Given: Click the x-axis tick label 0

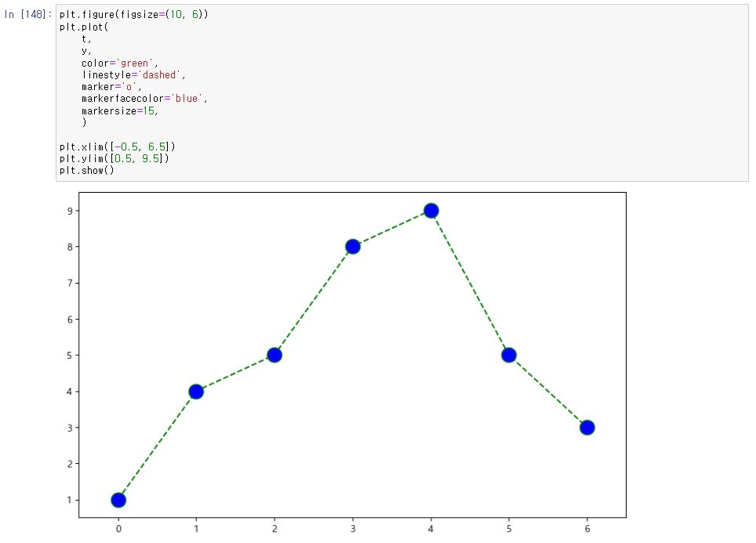Looking at the screenshot, I should coord(118,529).
